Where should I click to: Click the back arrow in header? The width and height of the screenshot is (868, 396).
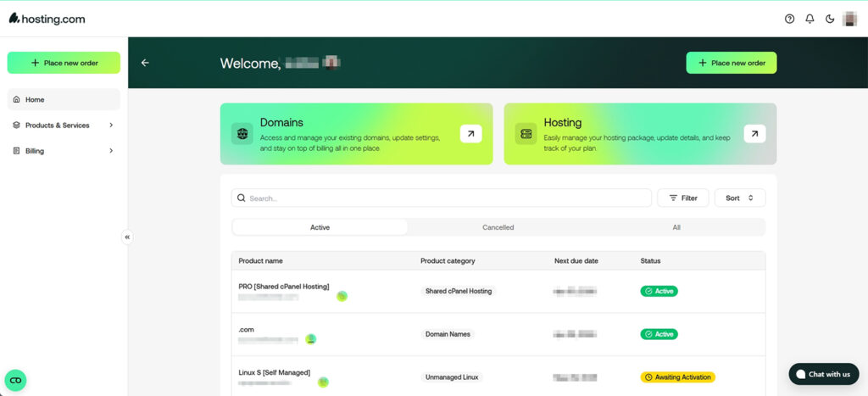coord(145,63)
